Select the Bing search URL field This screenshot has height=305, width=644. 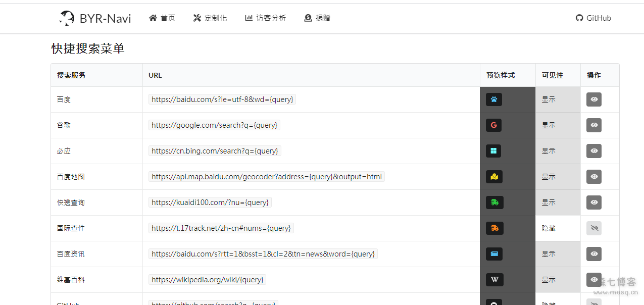pos(215,150)
